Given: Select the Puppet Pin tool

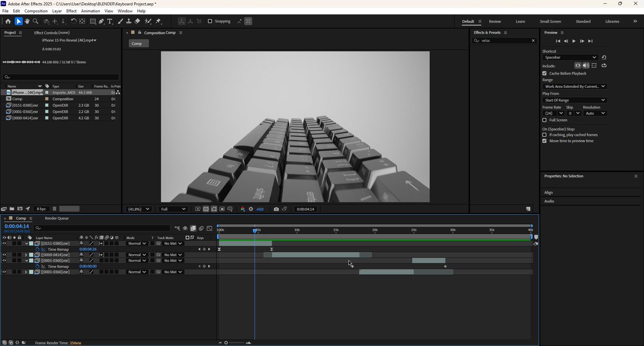Looking at the screenshot, I should (x=158, y=21).
